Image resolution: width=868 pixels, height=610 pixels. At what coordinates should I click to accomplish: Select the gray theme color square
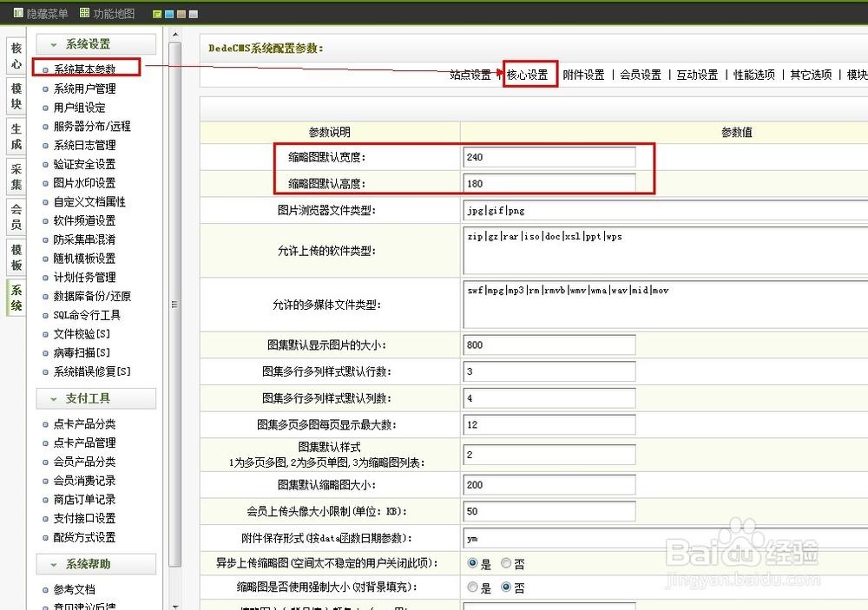[194, 15]
